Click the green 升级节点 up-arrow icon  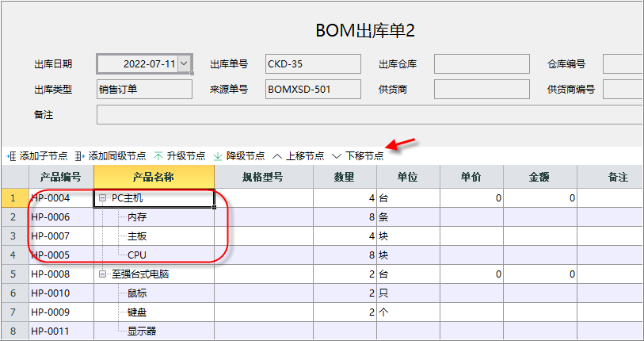[158, 156]
